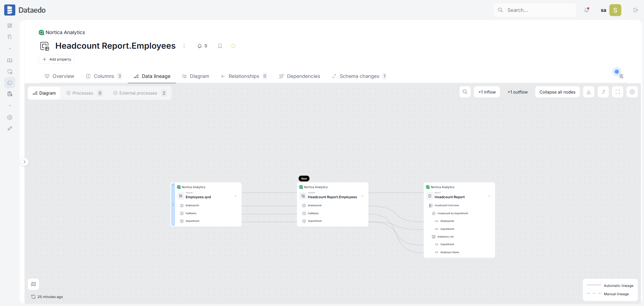This screenshot has width=644, height=306.
Task: Open the Schema changes tab
Action: tap(359, 76)
